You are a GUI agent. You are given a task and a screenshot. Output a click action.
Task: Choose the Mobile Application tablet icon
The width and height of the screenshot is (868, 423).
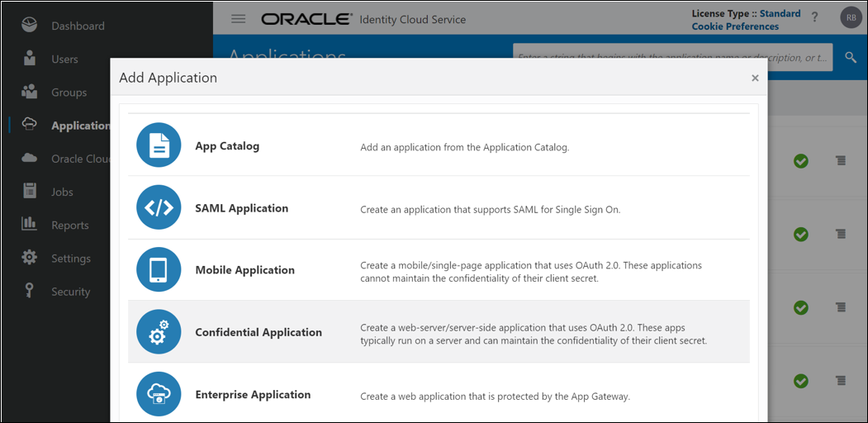click(x=159, y=270)
